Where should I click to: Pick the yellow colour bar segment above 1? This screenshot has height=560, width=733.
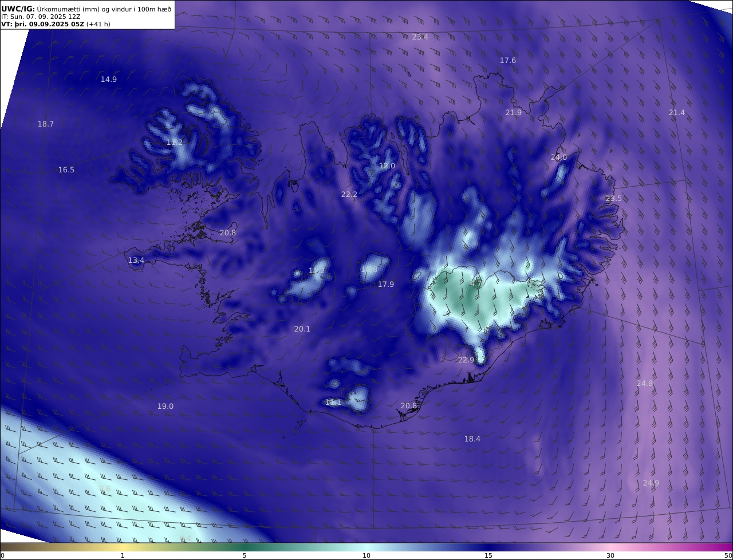click(x=123, y=547)
